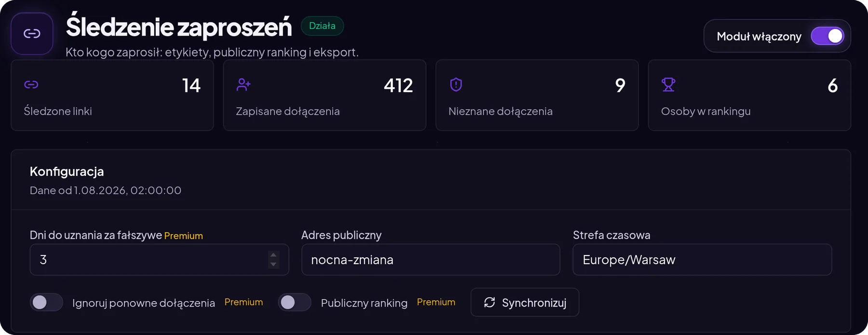
Task: Click the trophy icon in Osoby w rankingu
Action: [x=668, y=85]
